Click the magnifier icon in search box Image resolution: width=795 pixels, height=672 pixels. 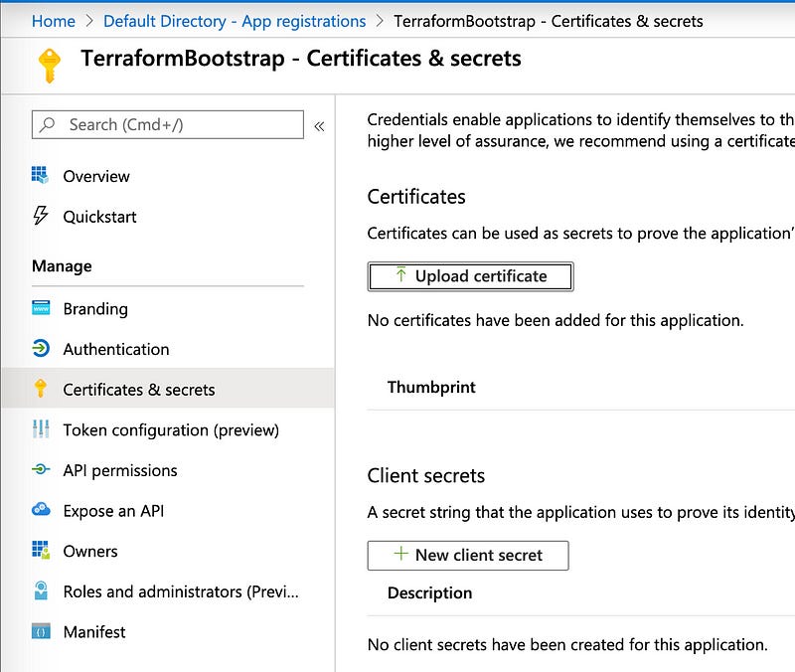point(47,124)
